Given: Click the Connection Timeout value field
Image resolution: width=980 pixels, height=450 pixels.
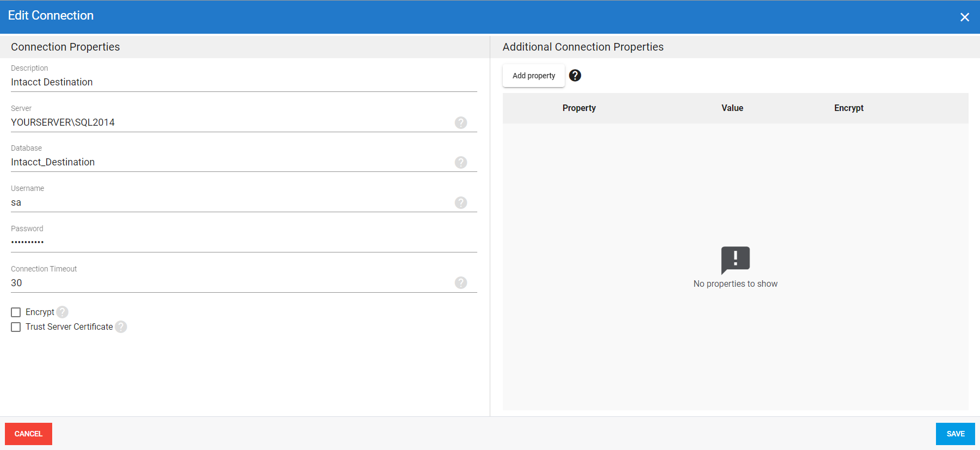Looking at the screenshot, I should click(x=228, y=283).
